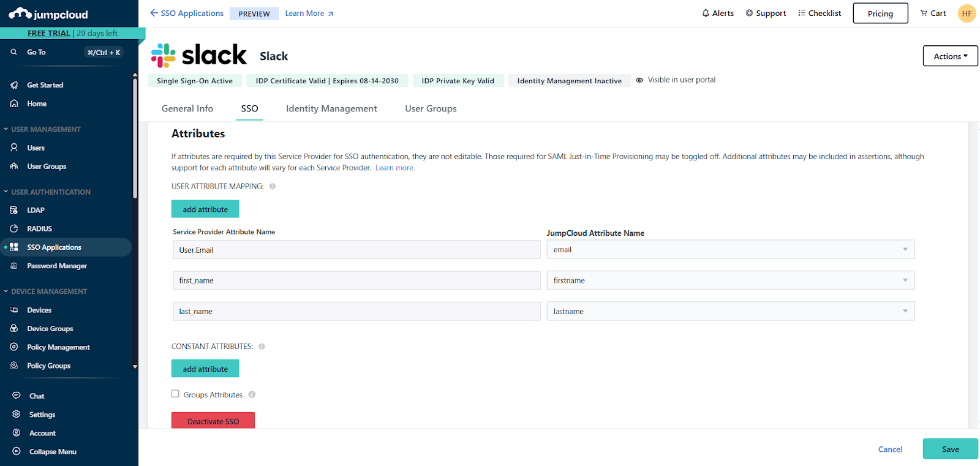Click the User.Email attribute name field

click(356, 250)
